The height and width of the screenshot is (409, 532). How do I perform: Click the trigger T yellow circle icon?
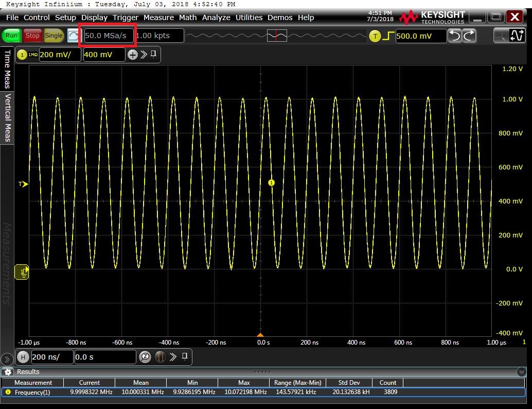tap(375, 36)
